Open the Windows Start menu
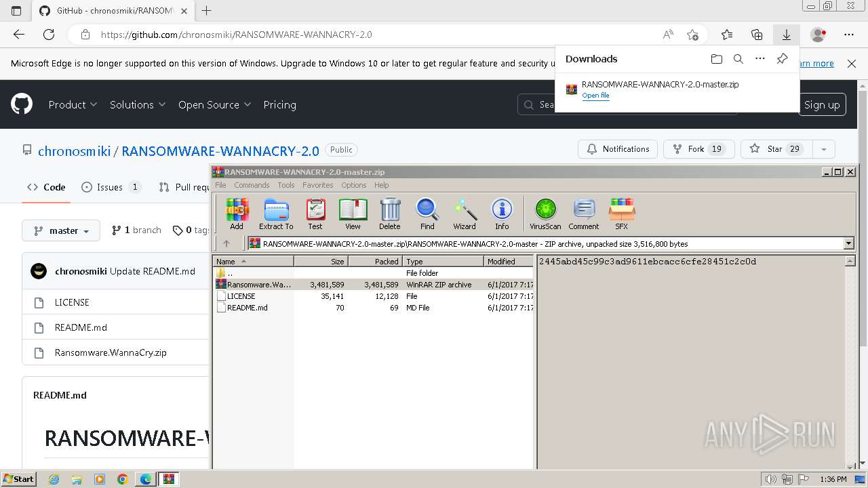Screen dimensions: 868x488 pos(18,479)
